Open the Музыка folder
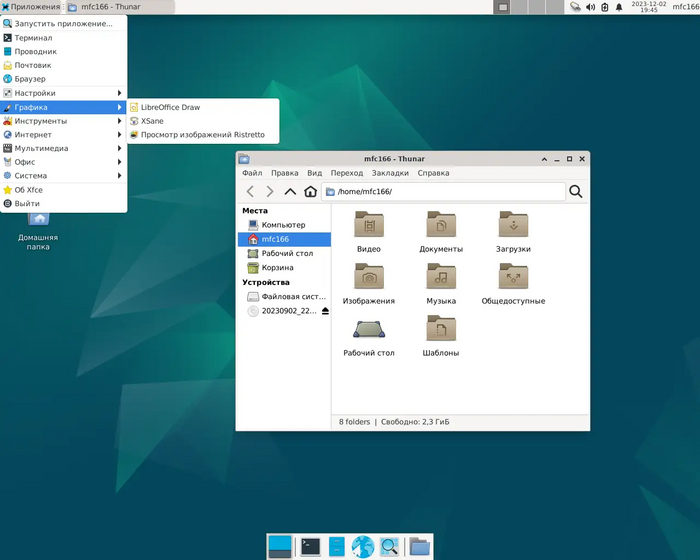Viewport: 700px width, 560px height. [441, 284]
